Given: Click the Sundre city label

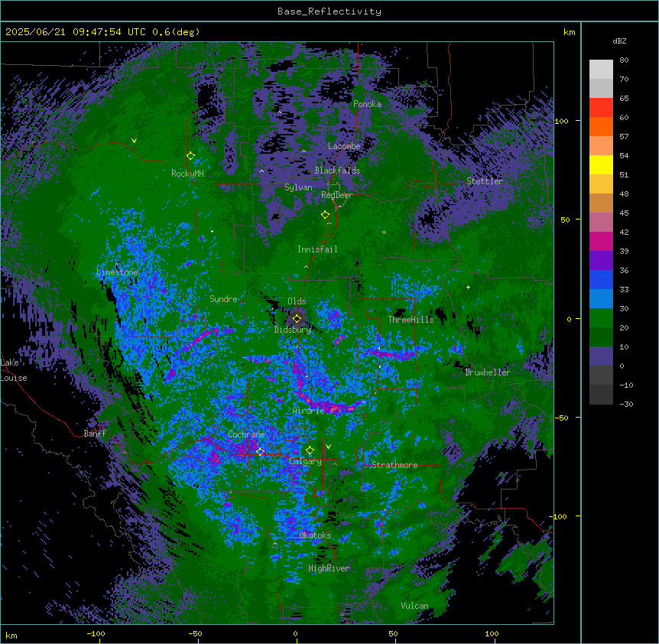Looking at the screenshot, I should pyautogui.click(x=223, y=299).
